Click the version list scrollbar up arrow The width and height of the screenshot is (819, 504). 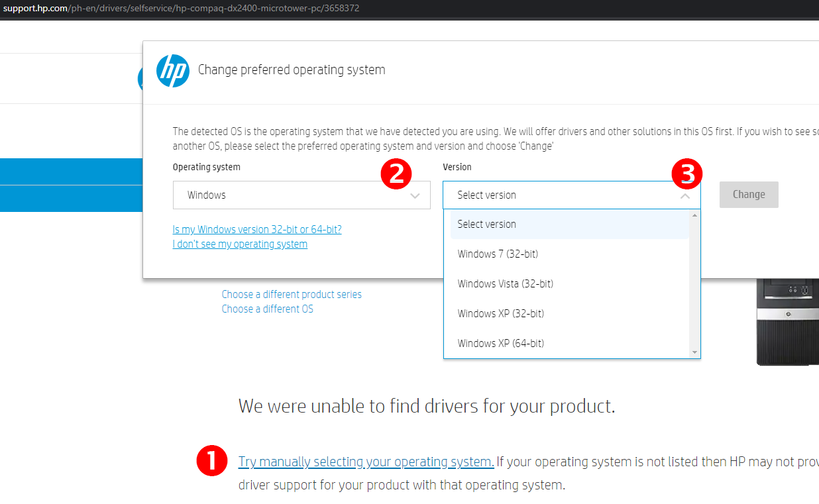694,215
